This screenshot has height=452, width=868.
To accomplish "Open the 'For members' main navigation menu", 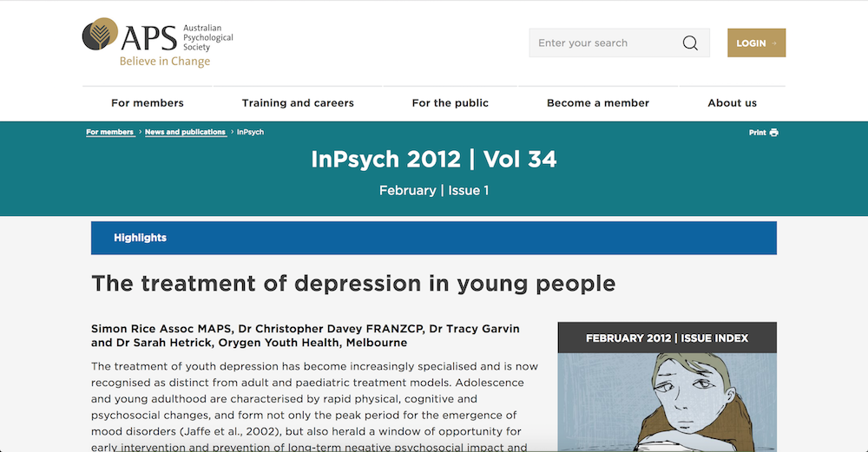I will pos(148,103).
